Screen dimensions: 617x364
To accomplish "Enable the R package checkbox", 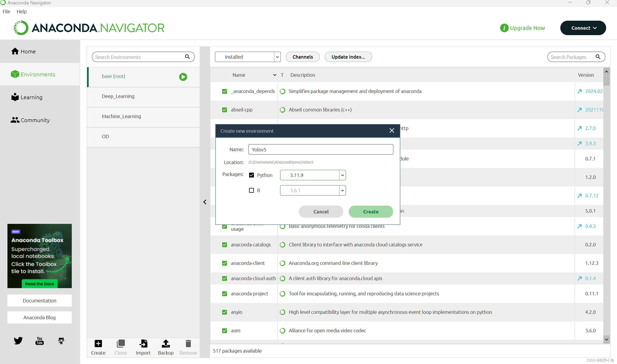I will (x=251, y=190).
